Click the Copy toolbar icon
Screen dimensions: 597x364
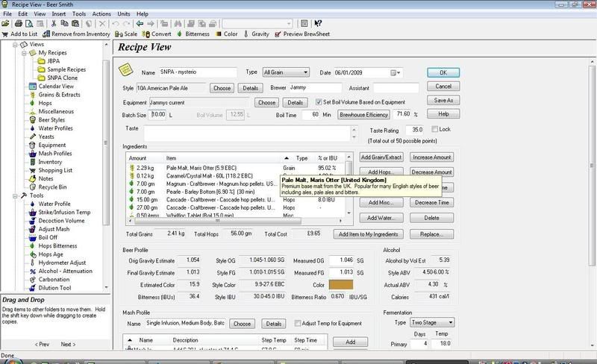tap(64, 24)
